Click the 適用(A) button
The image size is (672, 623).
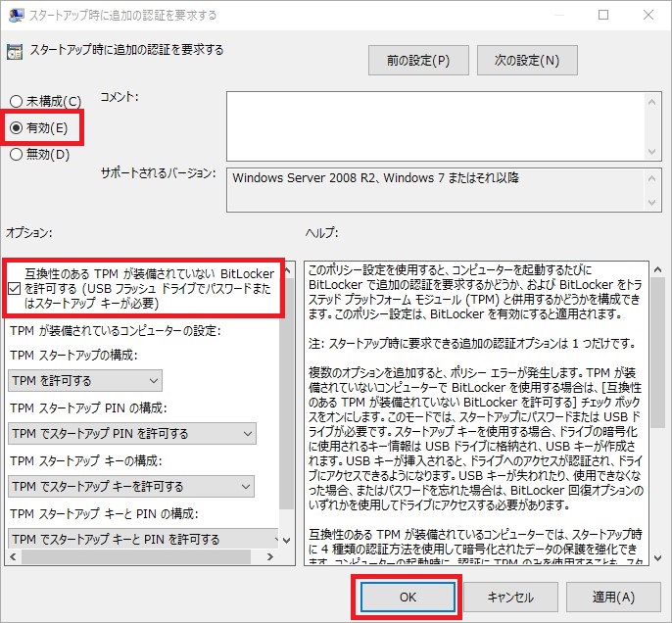click(613, 597)
